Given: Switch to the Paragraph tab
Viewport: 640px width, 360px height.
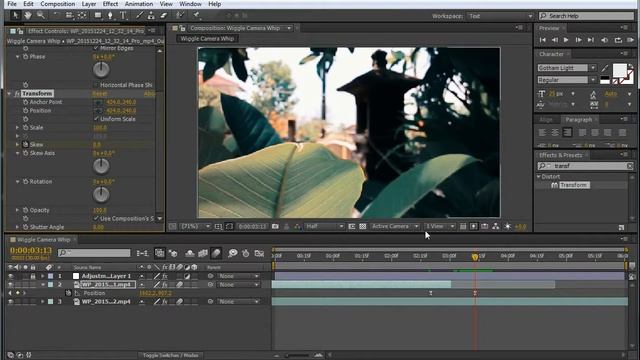Looking at the screenshot, I should [x=578, y=120].
